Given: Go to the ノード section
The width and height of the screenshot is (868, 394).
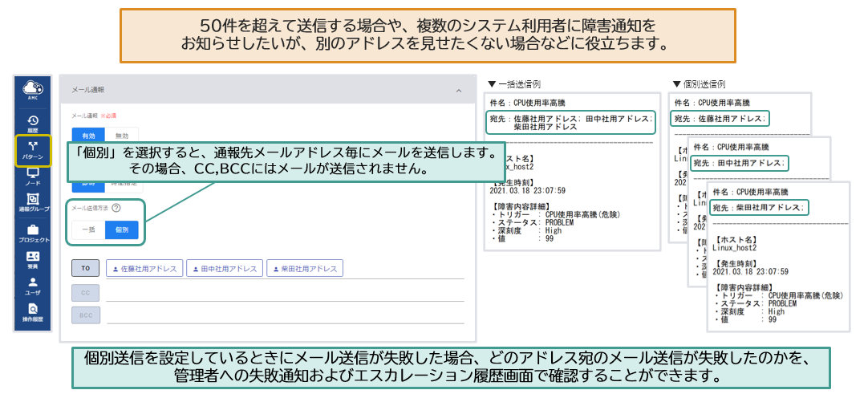Looking at the screenshot, I should click(x=33, y=177).
